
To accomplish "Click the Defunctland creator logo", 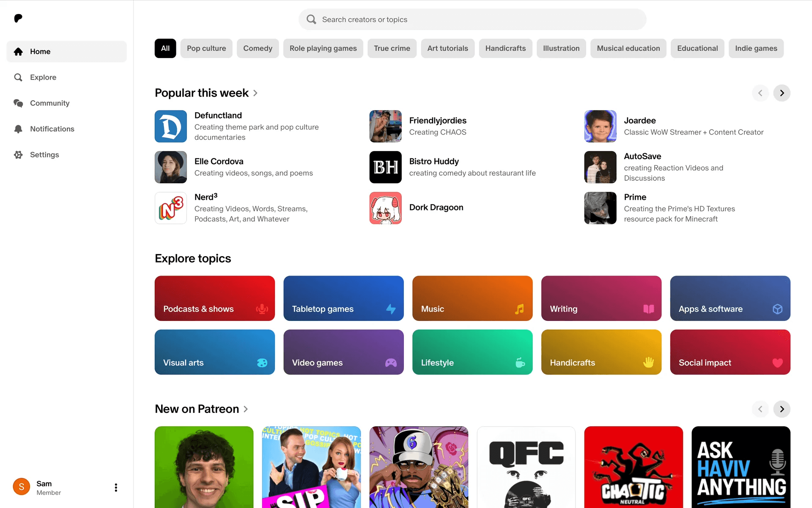I will click(170, 126).
